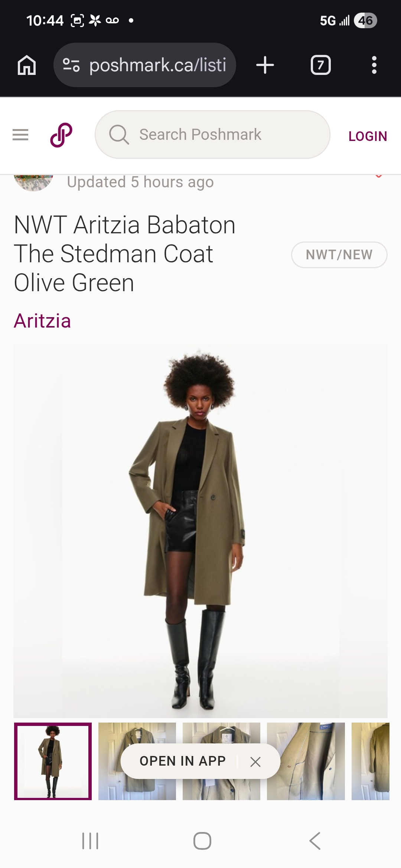Tap OPEN IN APP button
401x868 pixels.
pos(182,761)
